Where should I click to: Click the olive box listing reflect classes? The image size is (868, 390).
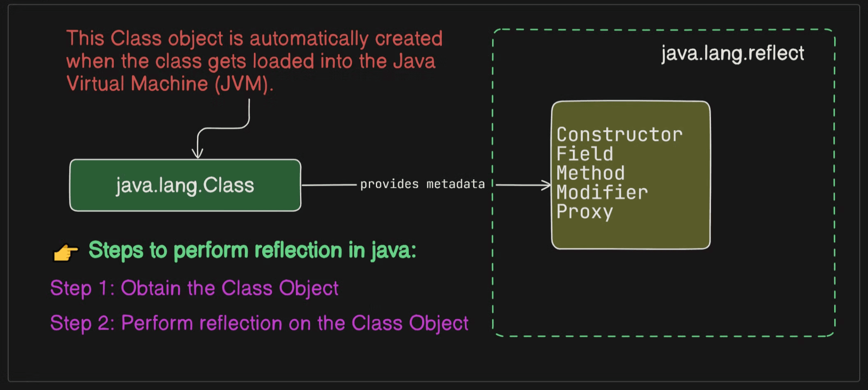631,175
